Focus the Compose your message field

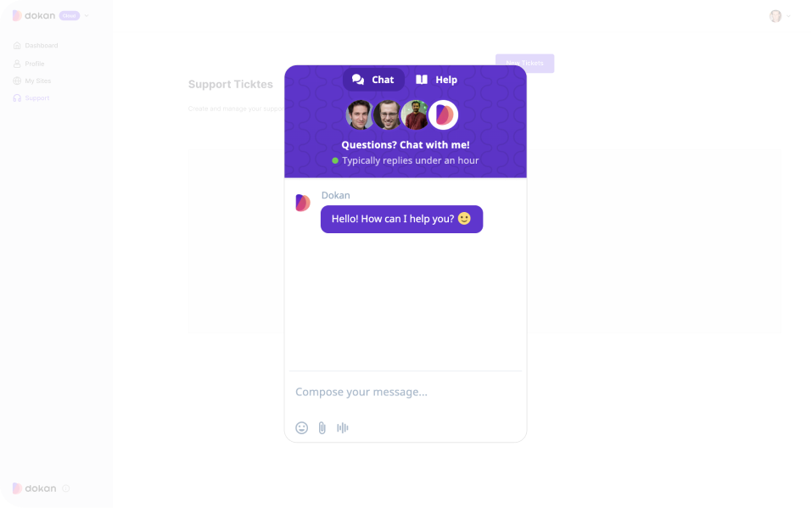coord(405,392)
